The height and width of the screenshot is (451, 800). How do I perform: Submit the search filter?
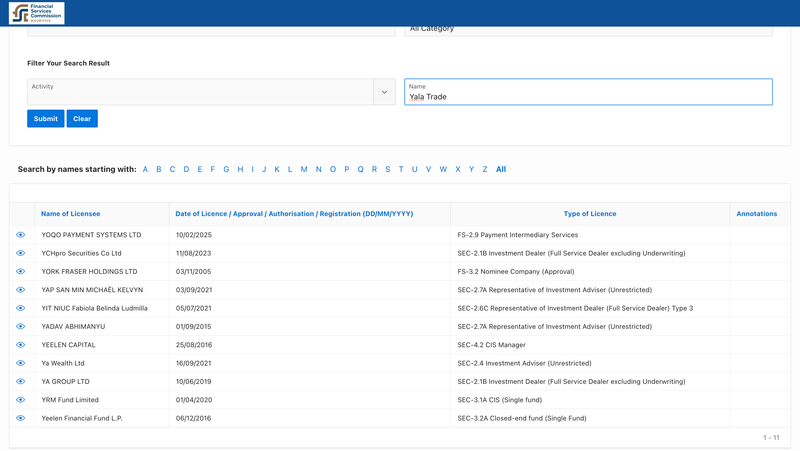(x=45, y=118)
